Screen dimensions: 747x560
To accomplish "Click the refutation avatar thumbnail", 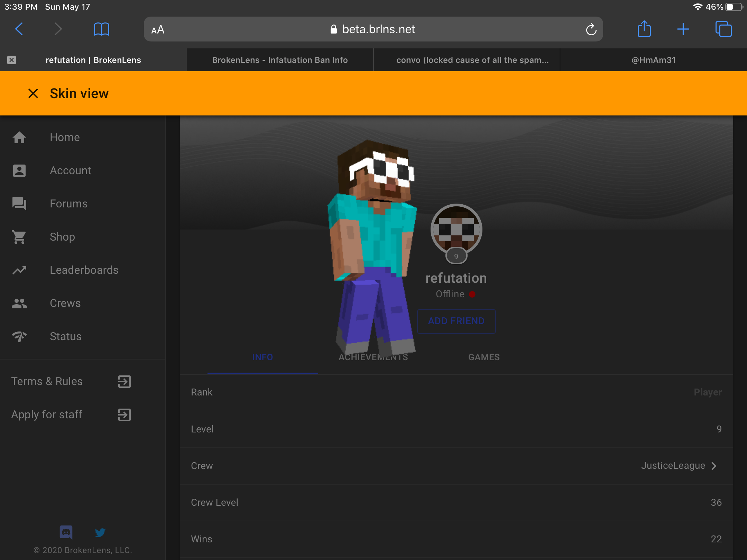I will click(x=456, y=230).
